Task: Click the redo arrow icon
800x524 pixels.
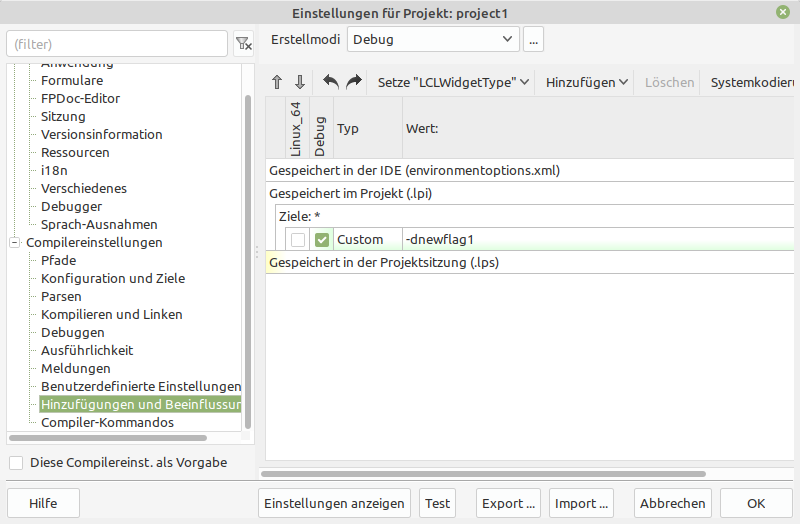Action: [x=353, y=82]
